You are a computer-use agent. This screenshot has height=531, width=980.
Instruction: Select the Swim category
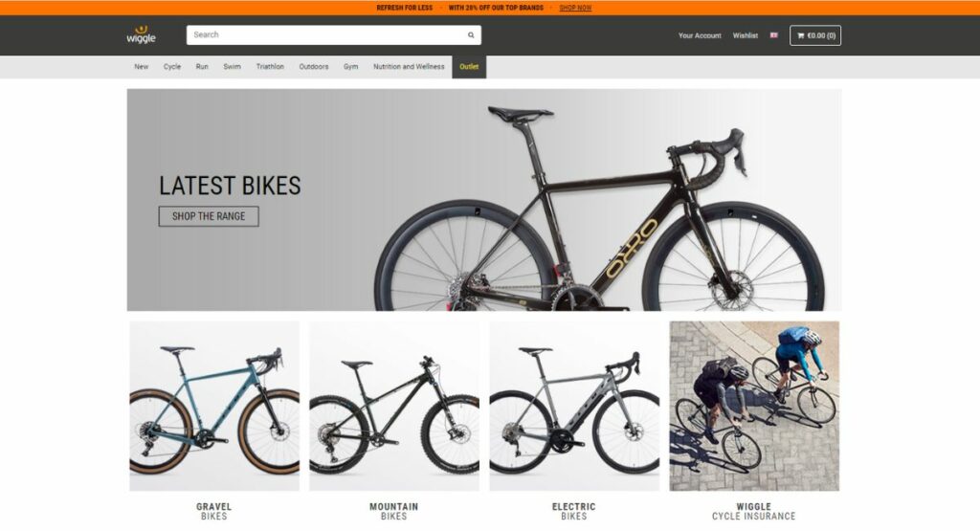point(232,66)
